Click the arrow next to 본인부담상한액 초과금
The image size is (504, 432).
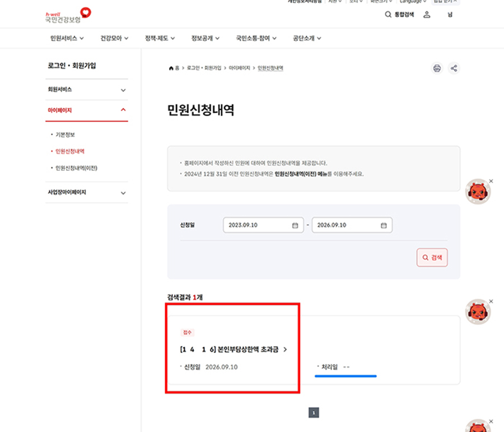(285, 349)
